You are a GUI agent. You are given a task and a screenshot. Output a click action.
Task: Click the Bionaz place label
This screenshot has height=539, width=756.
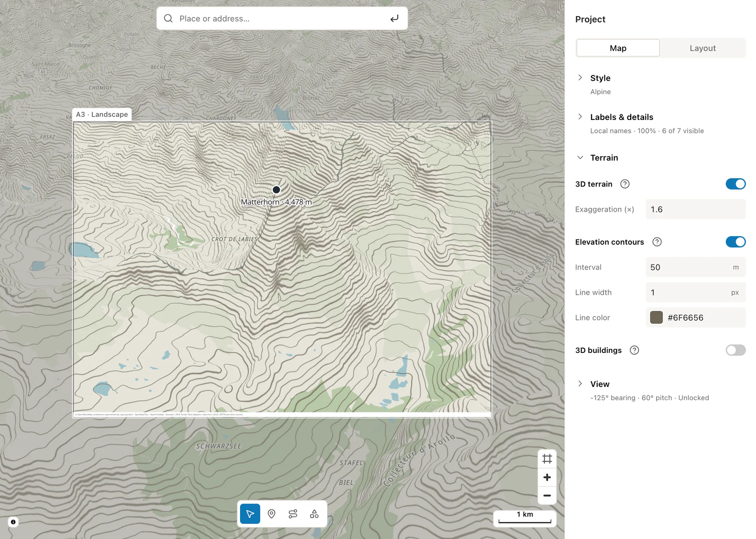point(311,98)
